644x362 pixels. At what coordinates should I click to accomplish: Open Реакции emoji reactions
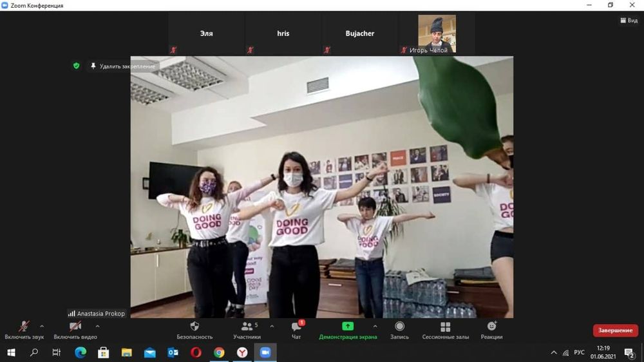[491, 330]
